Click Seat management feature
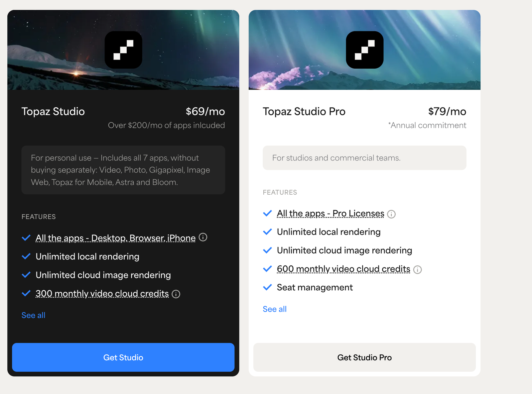532x394 pixels. point(315,287)
